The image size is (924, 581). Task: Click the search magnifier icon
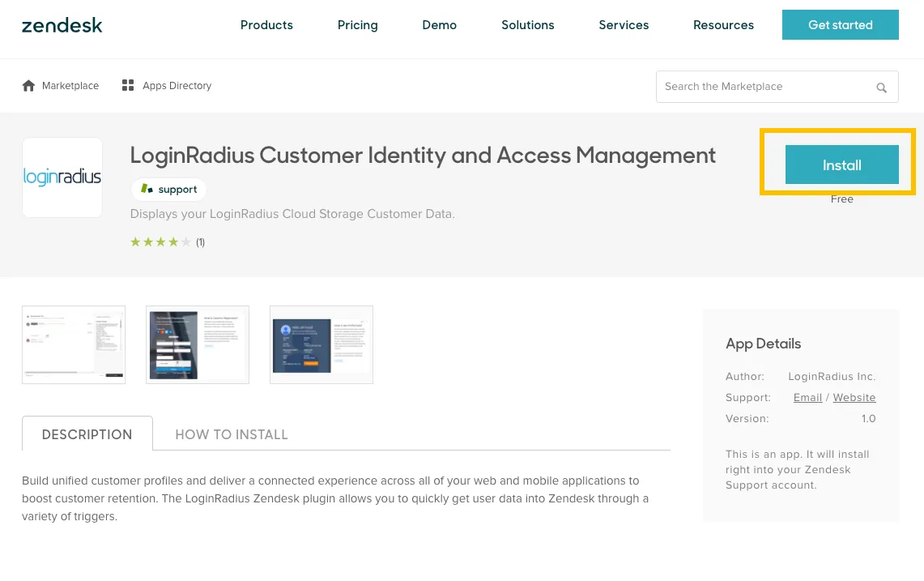coord(881,88)
